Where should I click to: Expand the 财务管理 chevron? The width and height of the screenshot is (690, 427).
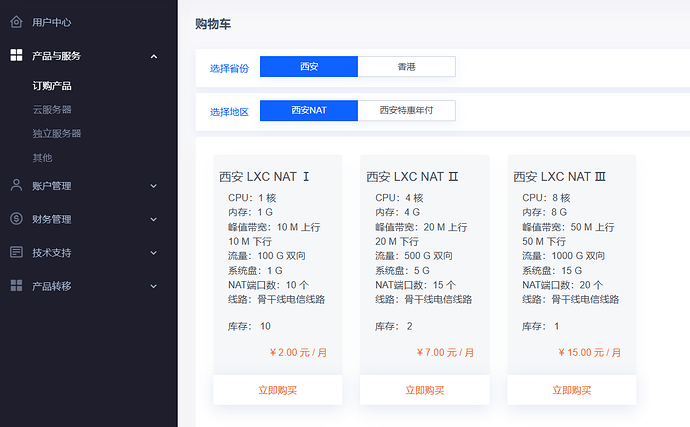point(154,219)
